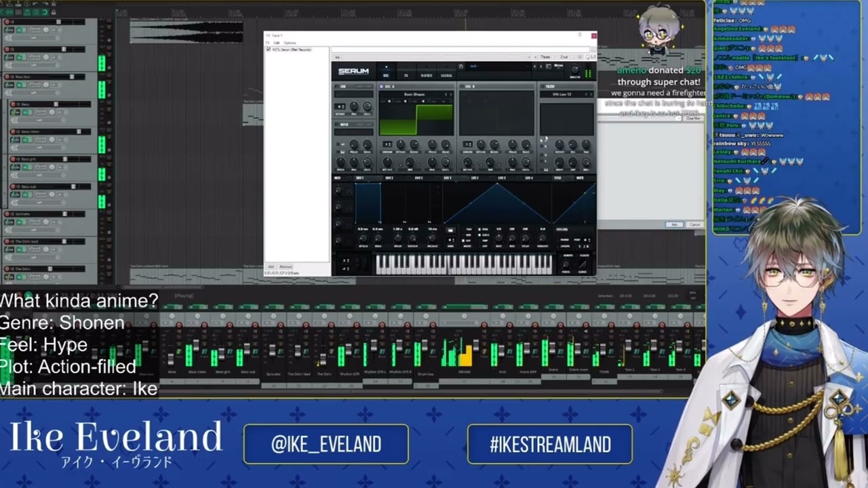
Task: Arm The Odin lead track for recording
Action: [7, 241]
